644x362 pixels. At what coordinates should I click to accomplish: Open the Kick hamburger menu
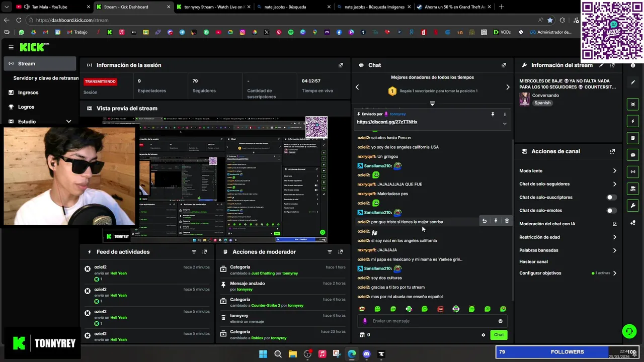(x=11, y=47)
